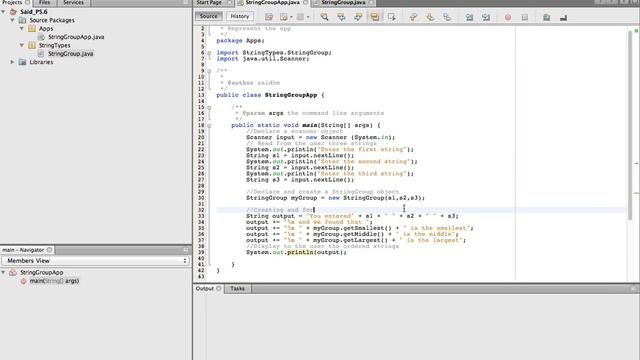Click the Apps package icon
This screenshot has width=640, height=360.
point(32,29)
